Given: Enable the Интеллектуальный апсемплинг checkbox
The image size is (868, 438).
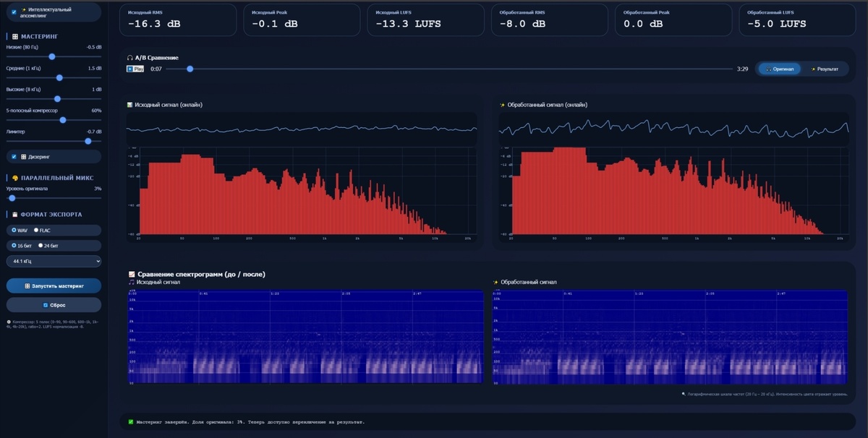Looking at the screenshot, I should pyautogui.click(x=12, y=12).
